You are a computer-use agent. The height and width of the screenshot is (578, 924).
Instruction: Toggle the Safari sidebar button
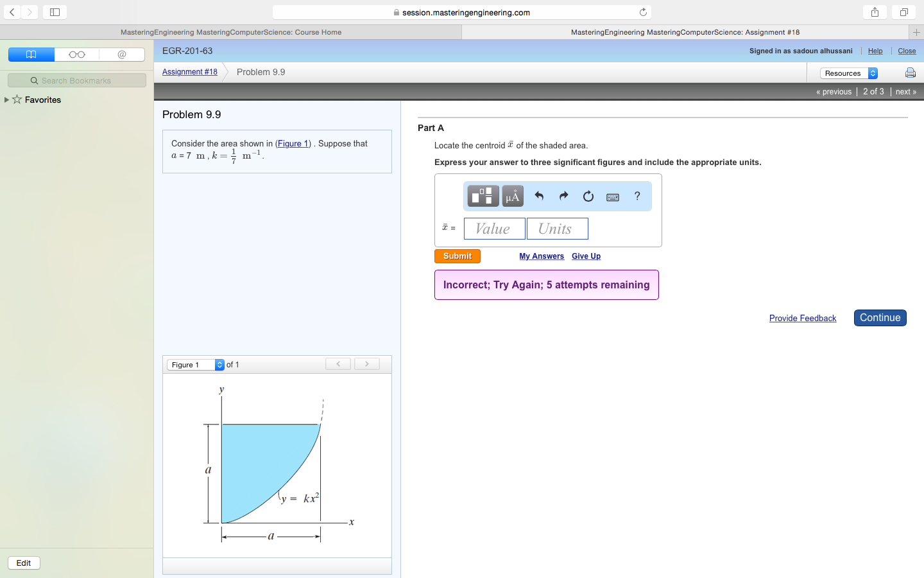pos(55,12)
